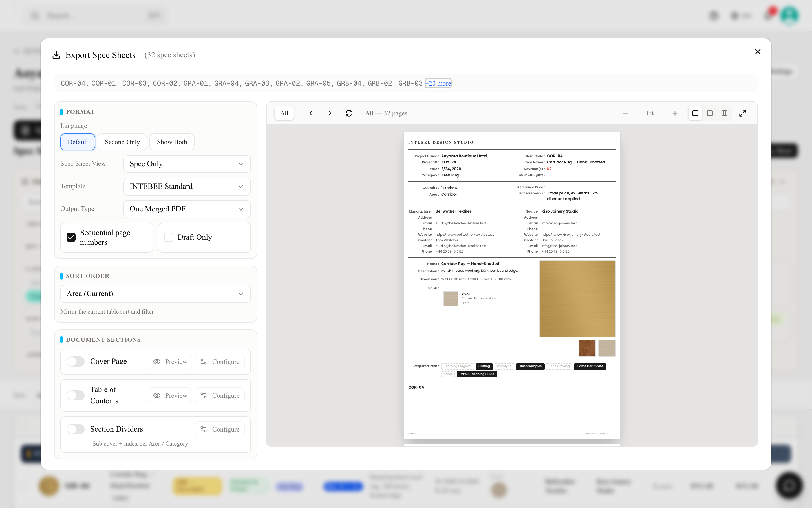The width and height of the screenshot is (812, 508).
Task: Open the Spec Sheet View dropdown
Action: pos(187,164)
